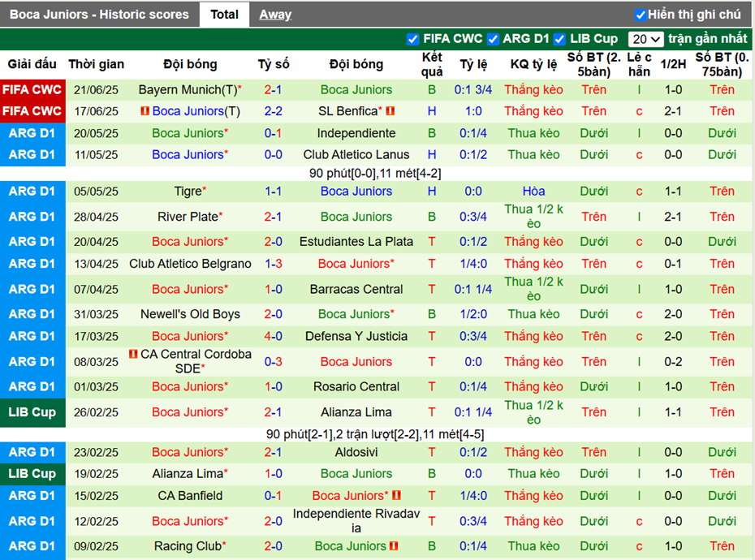Click red card icon beside CA Central Cordoba SDE
Viewport: 755px width, 560px height.
[x=133, y=354]
